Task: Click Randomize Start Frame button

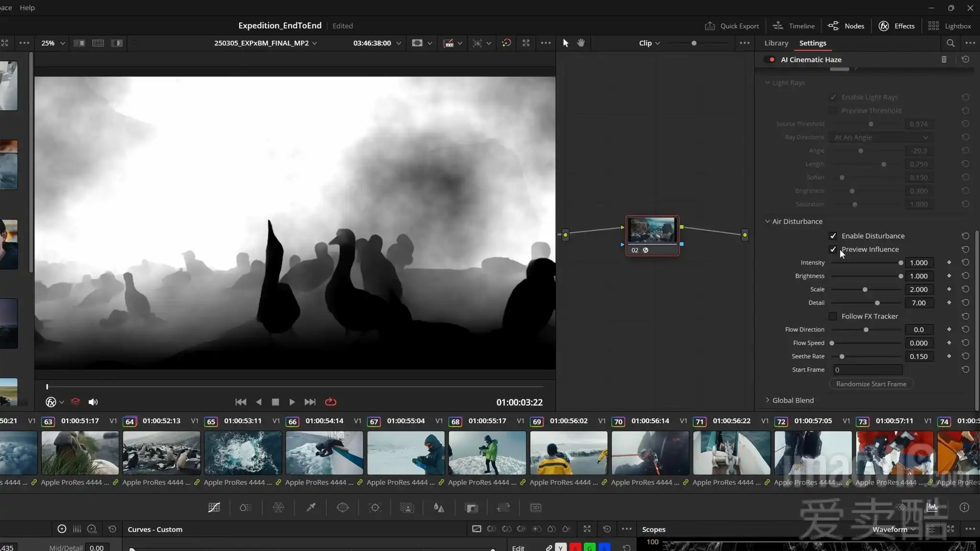Action: (871, 384)
